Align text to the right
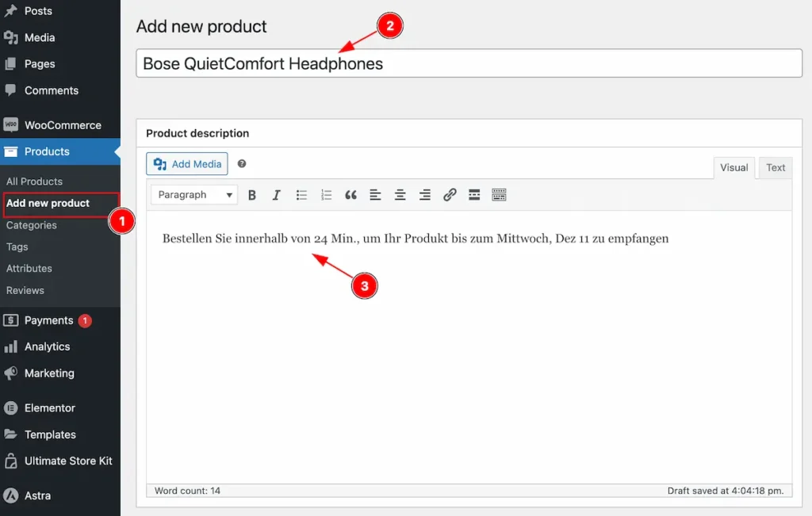The height and width of the screenshot is (516, 812). (425, 195)
